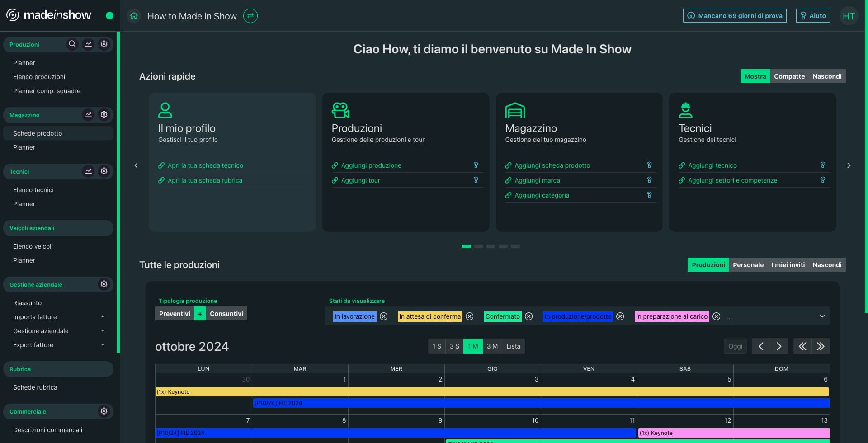Click the Aiuto button

[812, 16]
